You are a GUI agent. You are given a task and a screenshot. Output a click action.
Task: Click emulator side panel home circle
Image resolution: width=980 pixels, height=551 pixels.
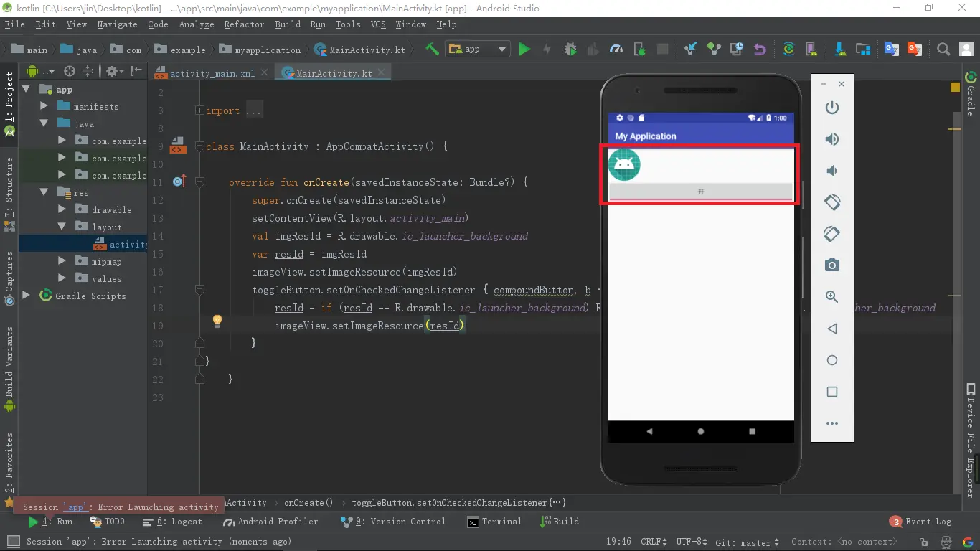[832, 360]
